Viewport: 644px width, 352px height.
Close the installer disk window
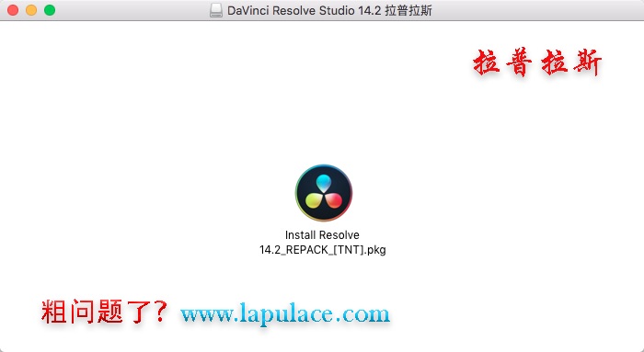tap(13, 10)
